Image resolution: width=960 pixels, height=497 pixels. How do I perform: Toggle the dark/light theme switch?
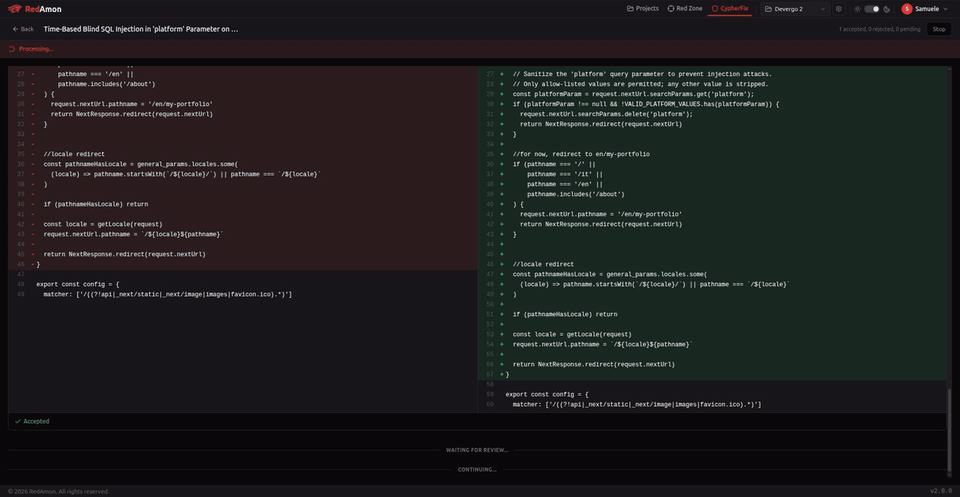(x=872, y=9)
